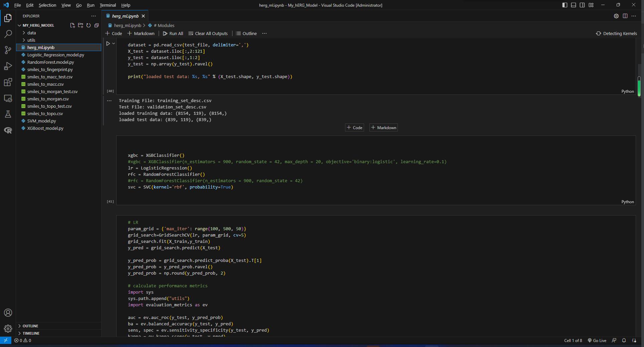
Task: Open Logistic_Regression_model.py file
Action: click(x=59, y=55)
